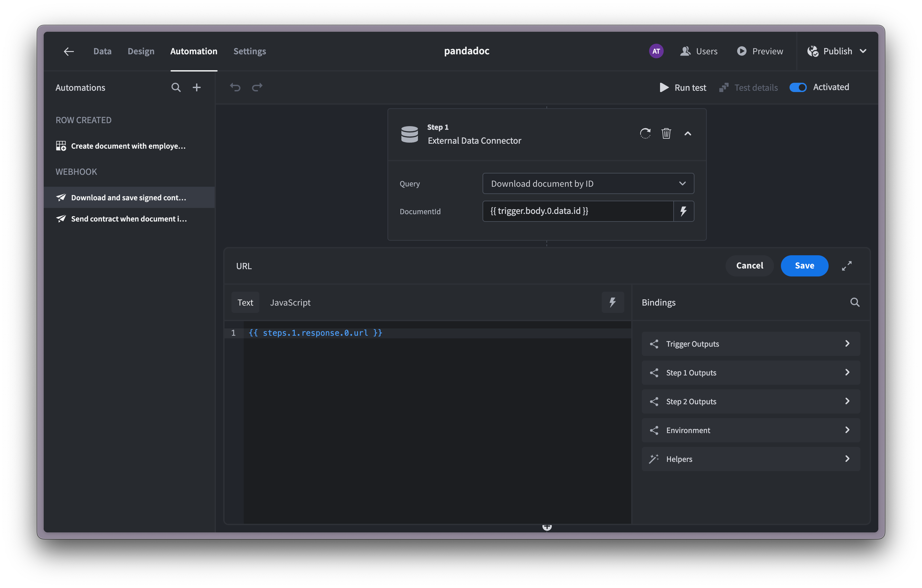Delete Step 1 with trash icon
This screenshot has height=588, width=922.
click(x=666, y=133)
